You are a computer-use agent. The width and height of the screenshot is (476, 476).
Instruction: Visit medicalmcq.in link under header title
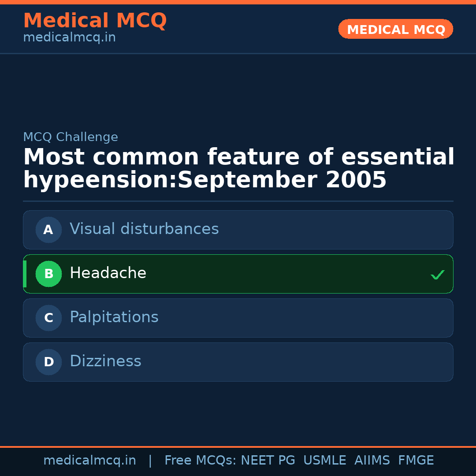69,38
